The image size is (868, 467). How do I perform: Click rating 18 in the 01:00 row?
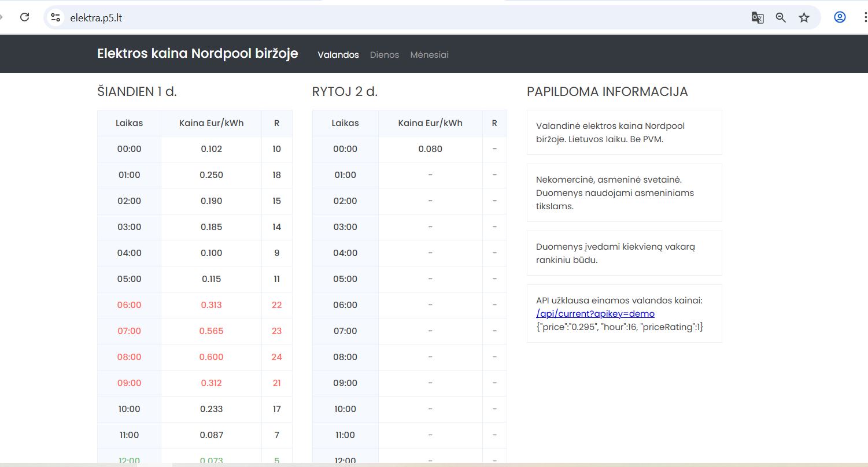coord(276,175)
